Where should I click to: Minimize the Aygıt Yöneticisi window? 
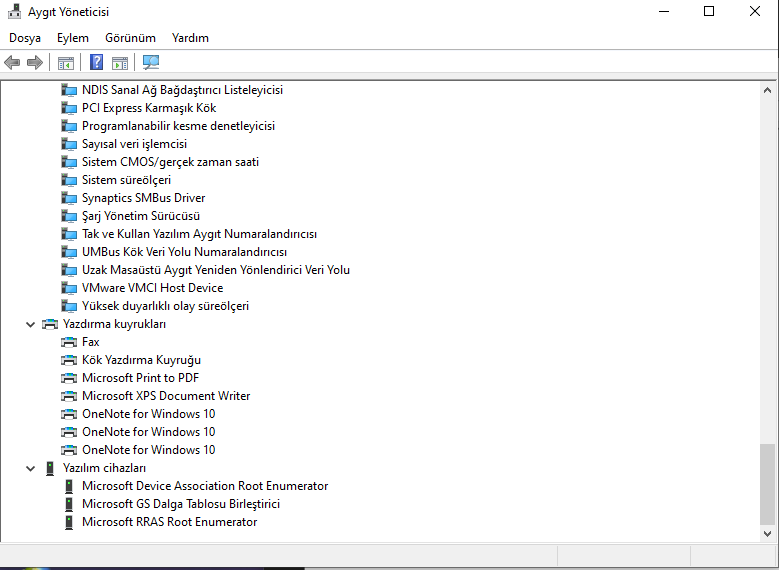click(x=664, y=11)
